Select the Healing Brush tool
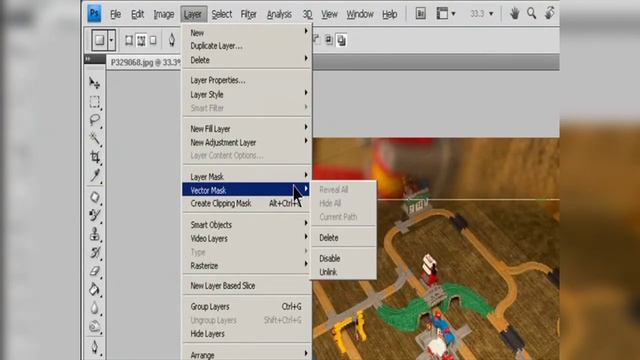The height and width of the screenshot is (360, 640). pos(95,197)
